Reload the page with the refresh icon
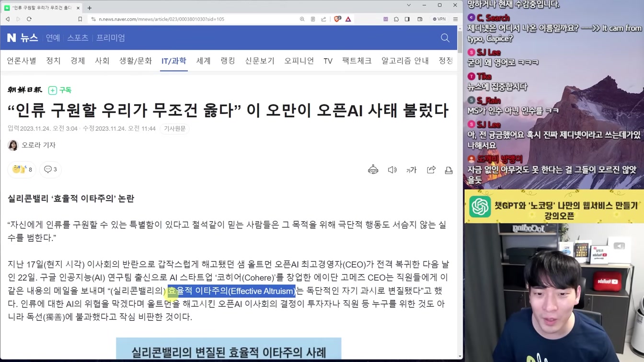The height and width of the screenshot is (362, 644). [29, 19]
